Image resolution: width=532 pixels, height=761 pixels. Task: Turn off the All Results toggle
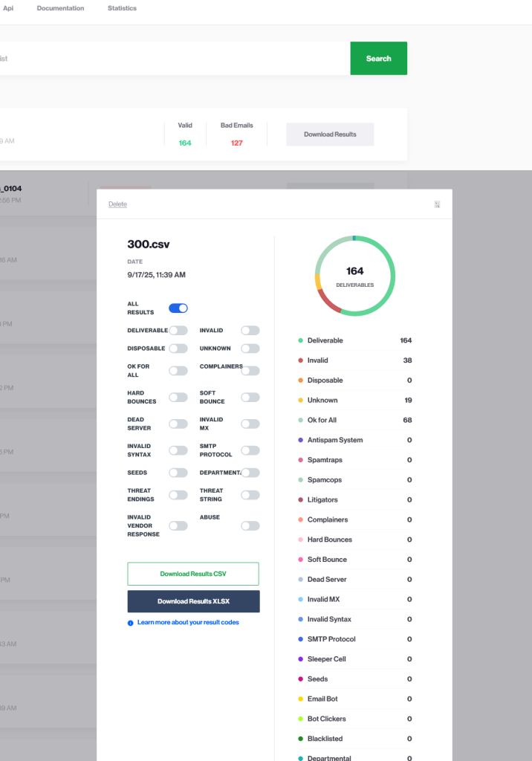(178, 308)
